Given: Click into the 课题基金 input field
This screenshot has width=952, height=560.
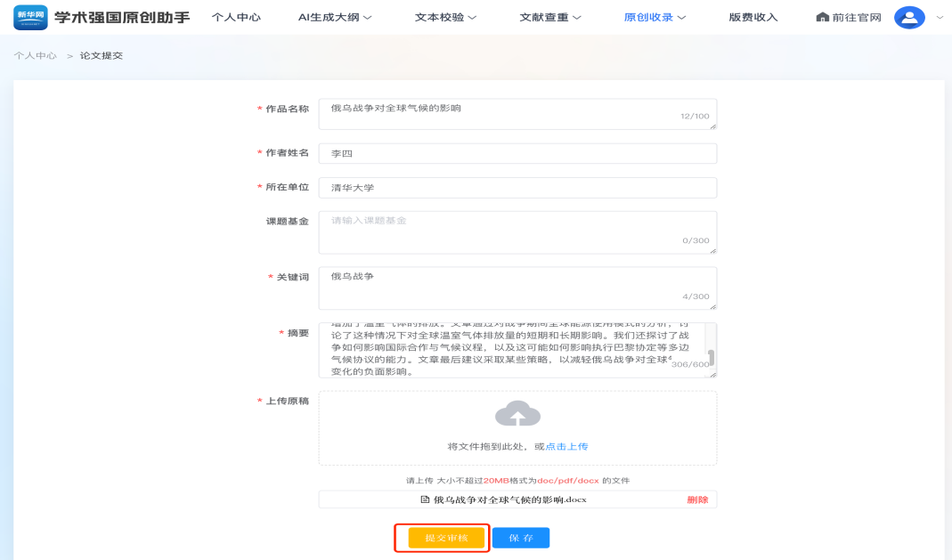Looking at the screenshot, I should coord(517,231).
